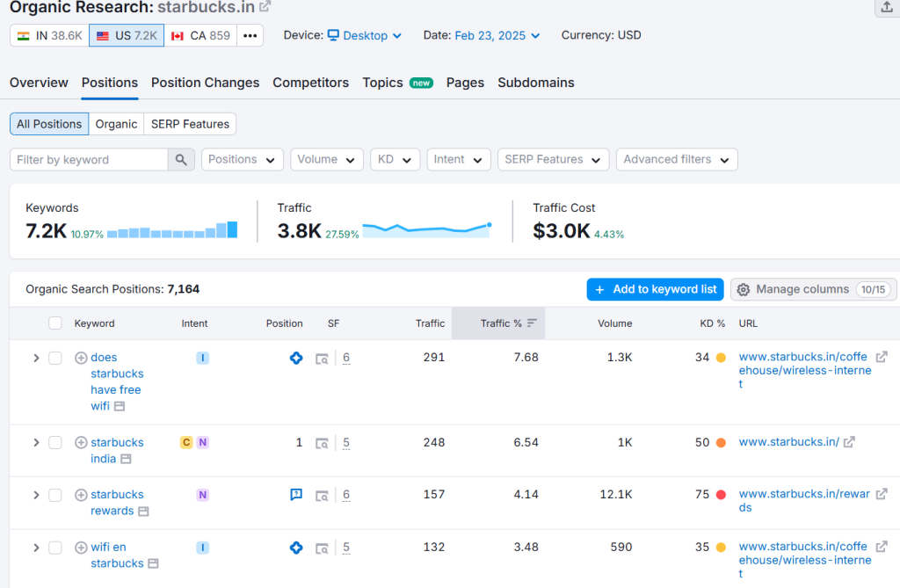Check the 'wifi en starbucks' row checkbox
This screenshot has width=900, height=588.
55,548
